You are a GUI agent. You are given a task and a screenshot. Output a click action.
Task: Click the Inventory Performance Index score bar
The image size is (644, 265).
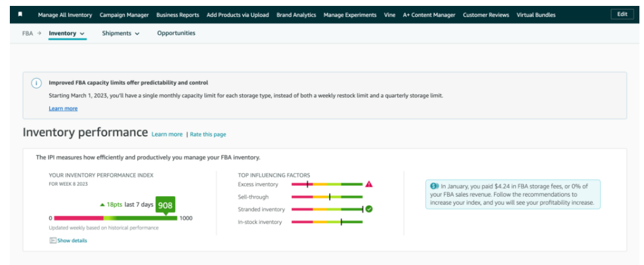tap(116, 218)
